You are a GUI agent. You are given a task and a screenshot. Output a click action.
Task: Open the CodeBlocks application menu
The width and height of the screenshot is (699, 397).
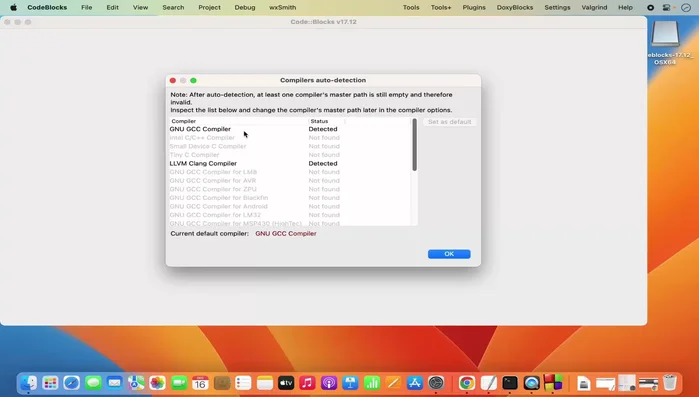[x=47, y=8]
